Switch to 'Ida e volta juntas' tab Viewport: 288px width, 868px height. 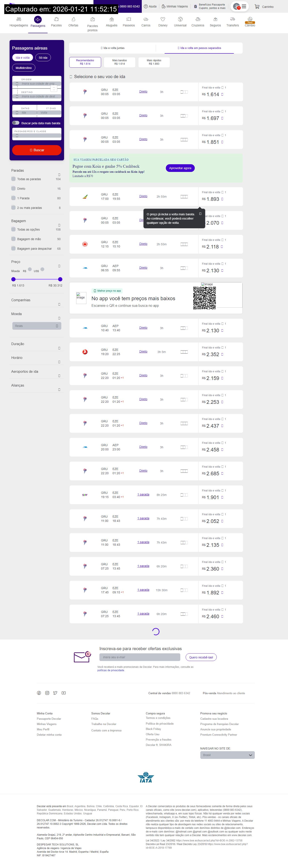point(113,48)
